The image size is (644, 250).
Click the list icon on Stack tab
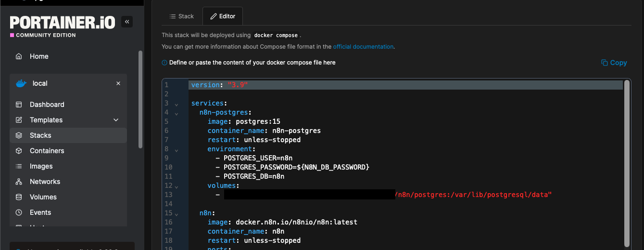[x=173, y=16]
